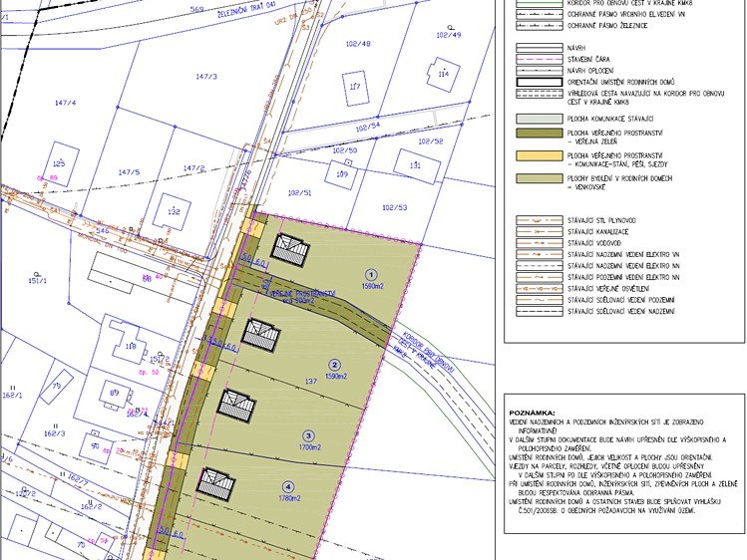Click the circled number 1 plot marker
The image size is (747, 560).
tap(371, 275)
